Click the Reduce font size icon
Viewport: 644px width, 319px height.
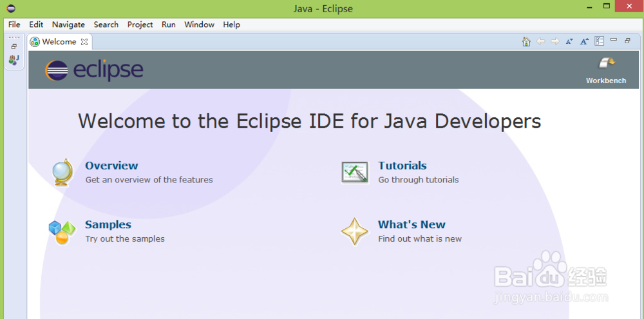(569, 41)
